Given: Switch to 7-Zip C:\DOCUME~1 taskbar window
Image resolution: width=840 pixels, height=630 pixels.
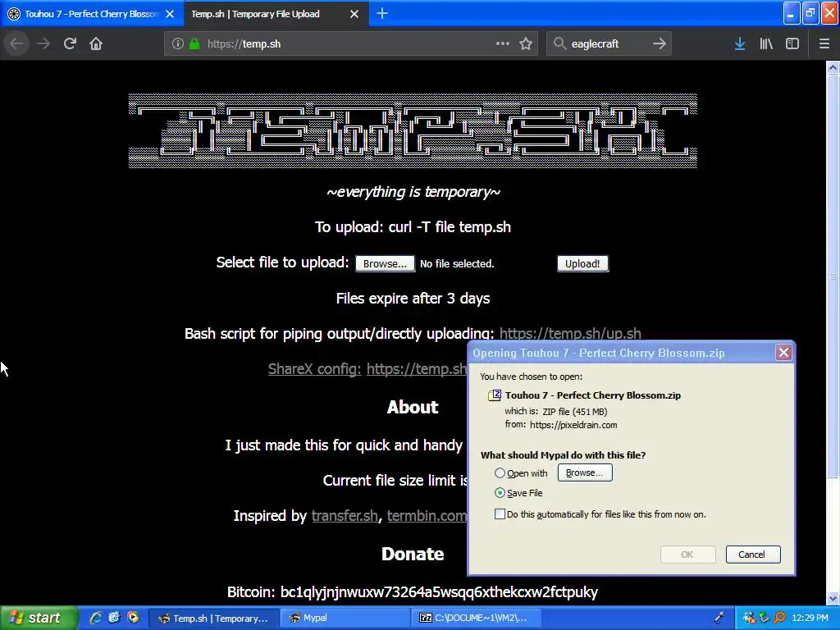Looking at the screenshot, I should click(x=477, y=619).
